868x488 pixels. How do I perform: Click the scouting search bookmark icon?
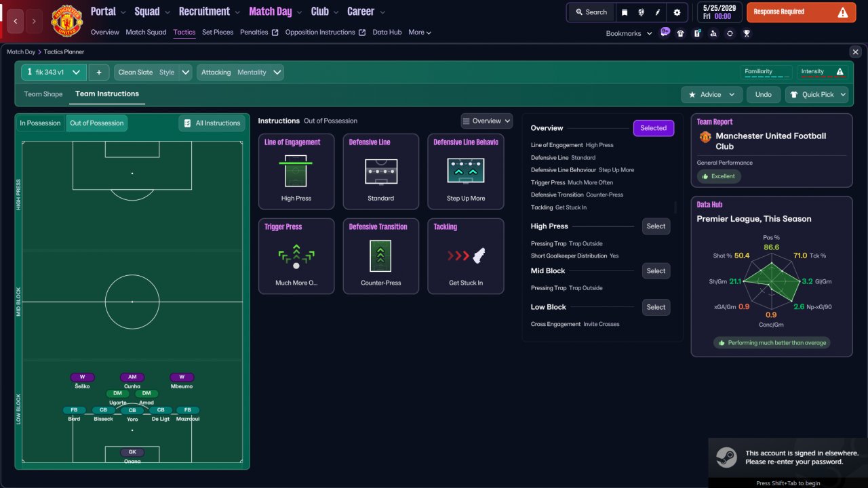pyautogui.click(x=713, y=33)
